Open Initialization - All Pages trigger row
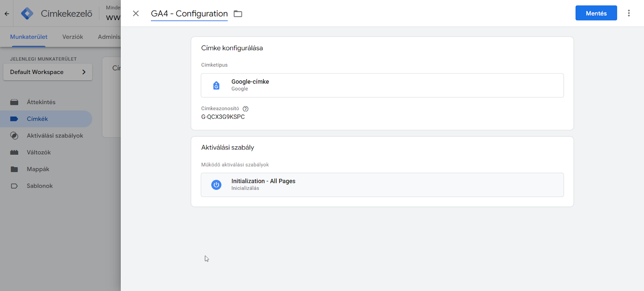 pyautogui.click(x=382, y=185)
